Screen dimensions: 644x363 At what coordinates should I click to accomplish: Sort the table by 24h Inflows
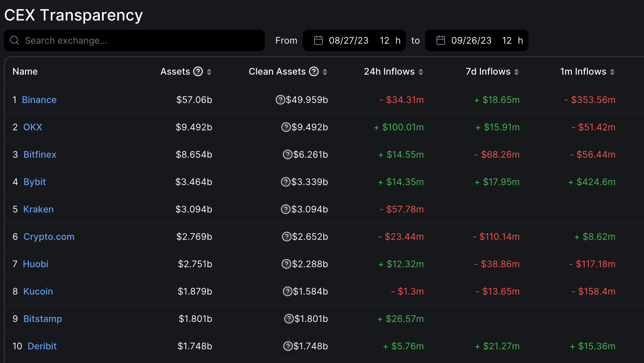tap(421, 72)
